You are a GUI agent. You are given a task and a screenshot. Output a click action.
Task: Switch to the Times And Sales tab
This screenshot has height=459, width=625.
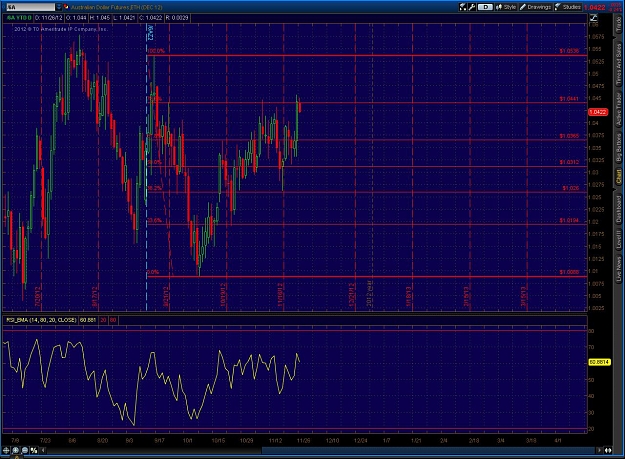pyautogui.click(x=619, y=63)
